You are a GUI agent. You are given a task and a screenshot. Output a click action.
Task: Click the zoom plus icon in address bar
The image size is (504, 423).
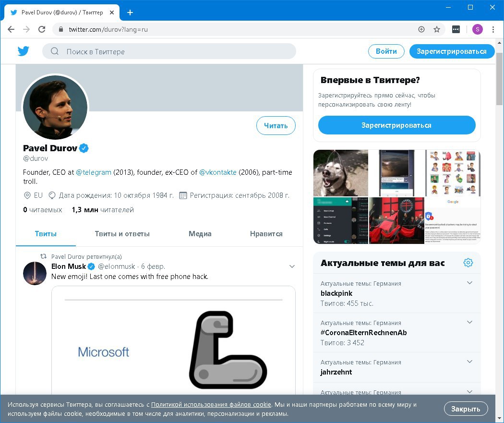[x=421, y=29]
